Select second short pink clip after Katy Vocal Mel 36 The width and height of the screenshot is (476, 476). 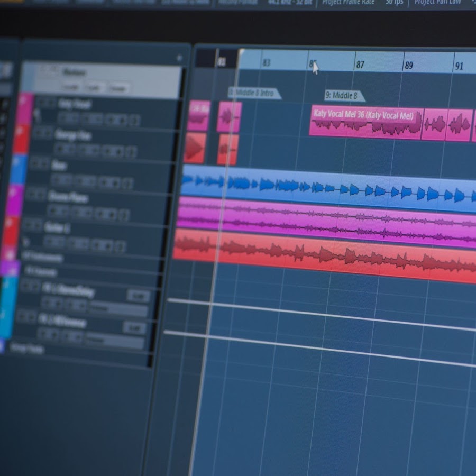(460, 125)
